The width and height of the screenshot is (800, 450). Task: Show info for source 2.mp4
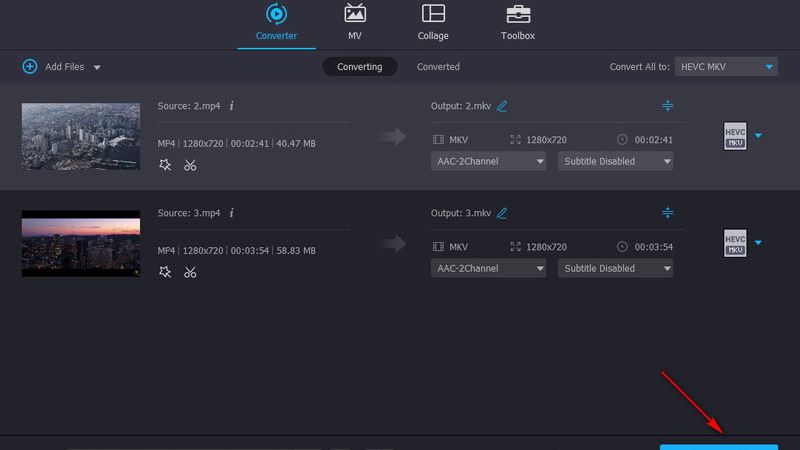232,106
